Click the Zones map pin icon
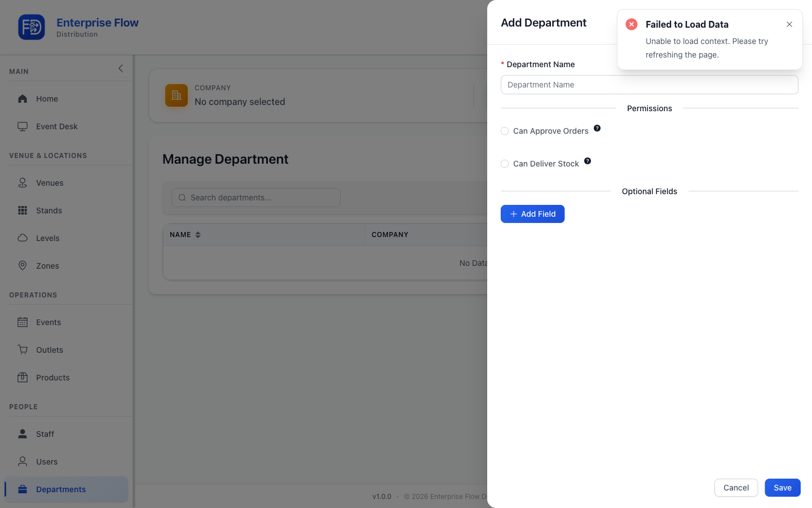 (23, 266)
